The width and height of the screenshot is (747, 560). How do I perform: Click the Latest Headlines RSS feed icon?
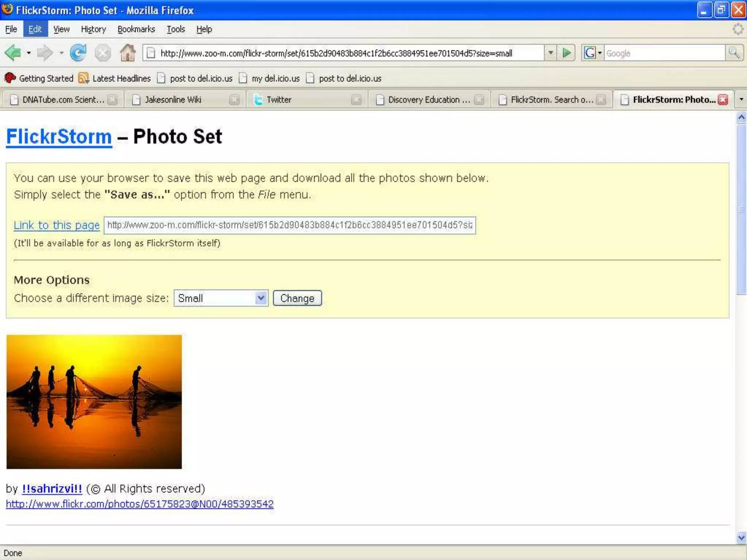point(84,78)
